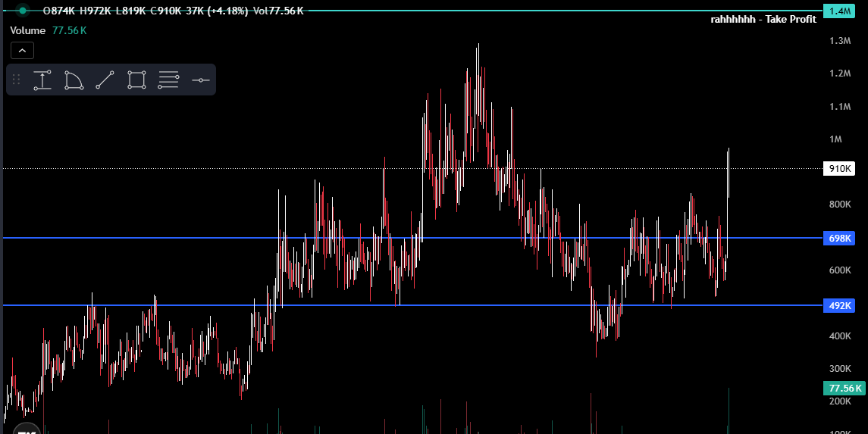Select the quarter-circle arc drawing tool

74,80
